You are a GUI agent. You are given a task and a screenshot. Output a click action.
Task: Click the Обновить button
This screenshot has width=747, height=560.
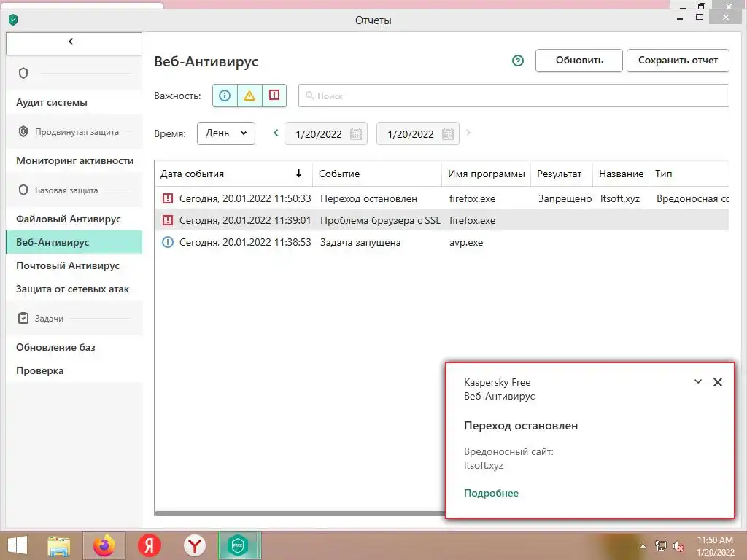pyautogui.click(x=578, y=61)
